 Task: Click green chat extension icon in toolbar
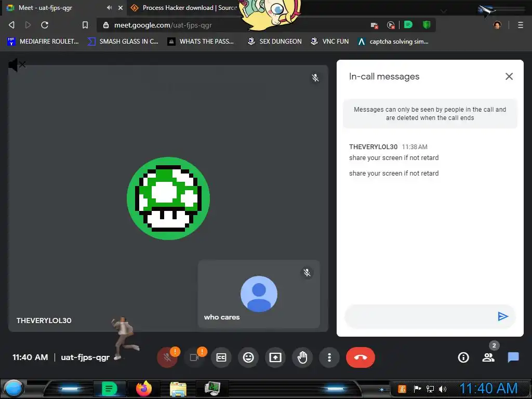pos(408,25)
